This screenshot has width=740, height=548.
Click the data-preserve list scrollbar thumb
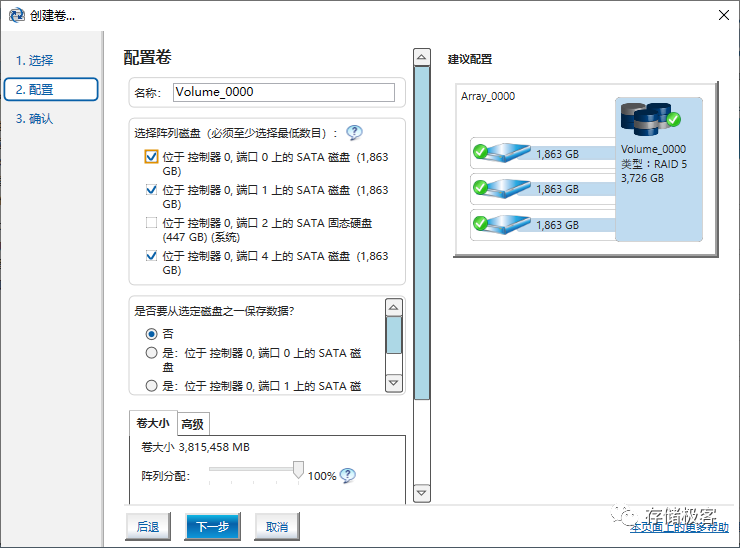394,335
